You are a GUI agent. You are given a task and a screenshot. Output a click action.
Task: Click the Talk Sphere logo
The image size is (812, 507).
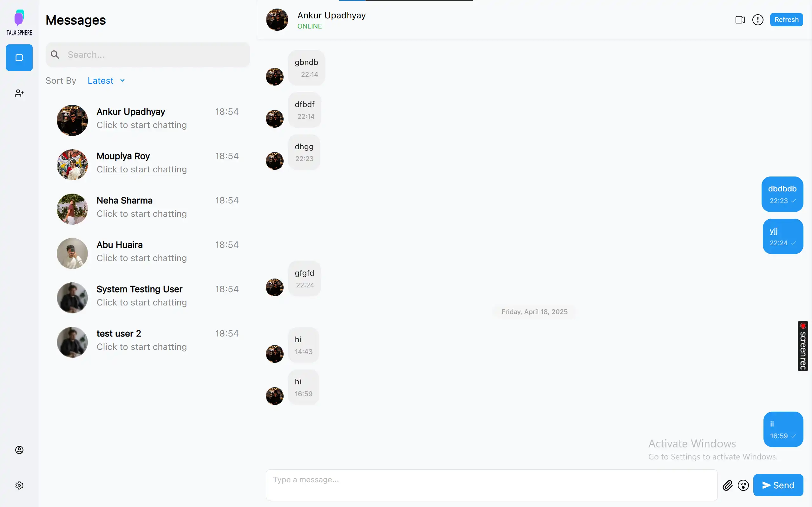(x=19, y=22)
